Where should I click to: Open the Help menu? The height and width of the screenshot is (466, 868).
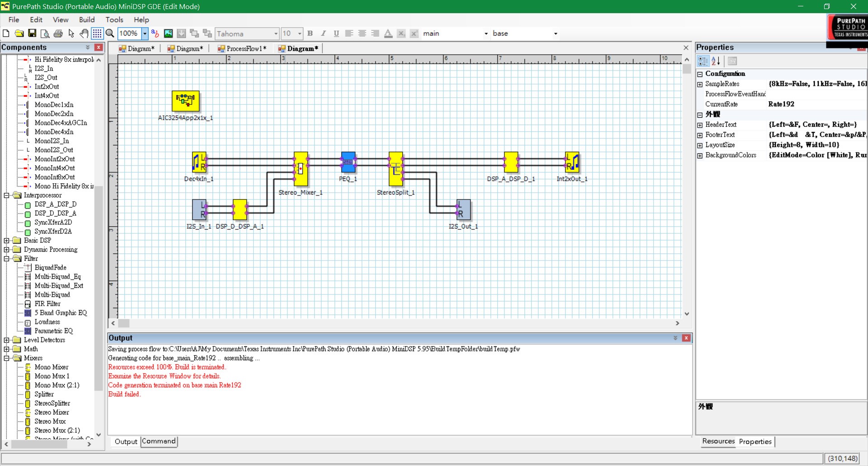pyautogui.click(x=142, y=20)
